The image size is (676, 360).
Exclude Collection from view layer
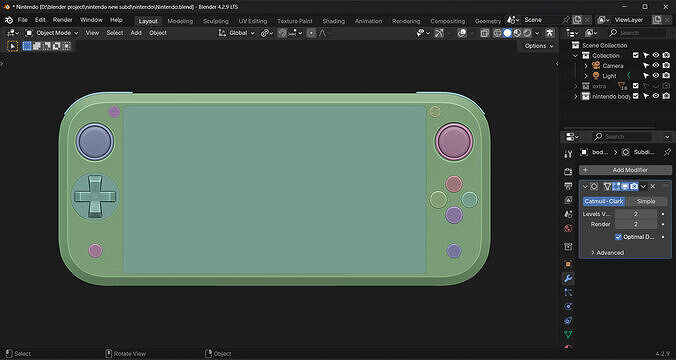(x=635, y=55)
